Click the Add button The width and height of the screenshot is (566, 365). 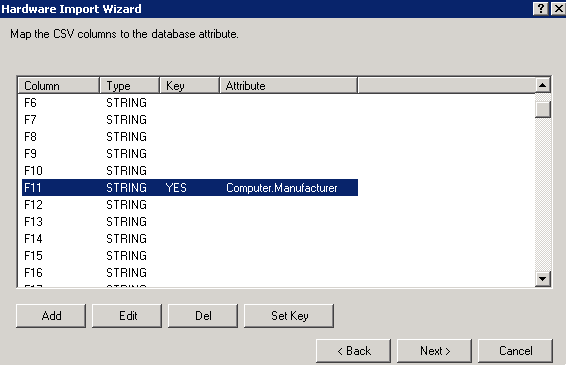(51, 316)
